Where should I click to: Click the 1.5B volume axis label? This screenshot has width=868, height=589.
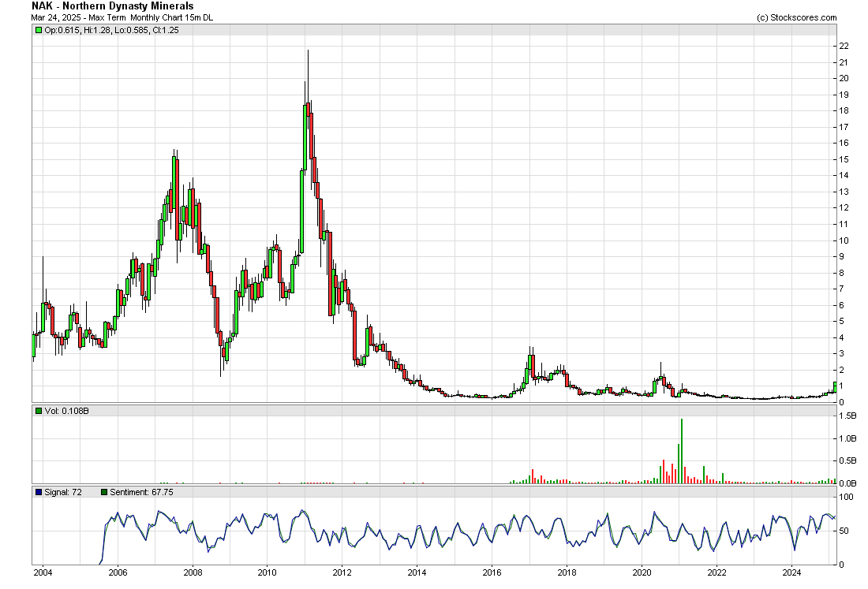tap(848, 416)
